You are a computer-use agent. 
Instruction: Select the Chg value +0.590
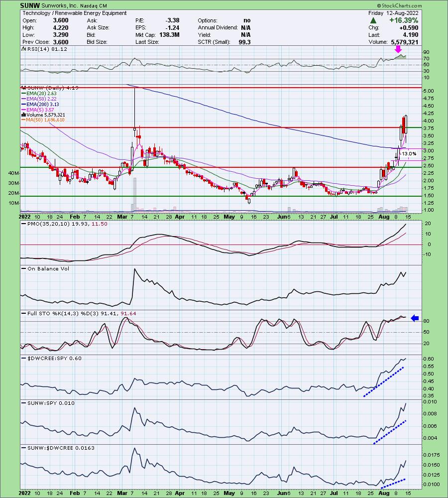tap(409, 27)
